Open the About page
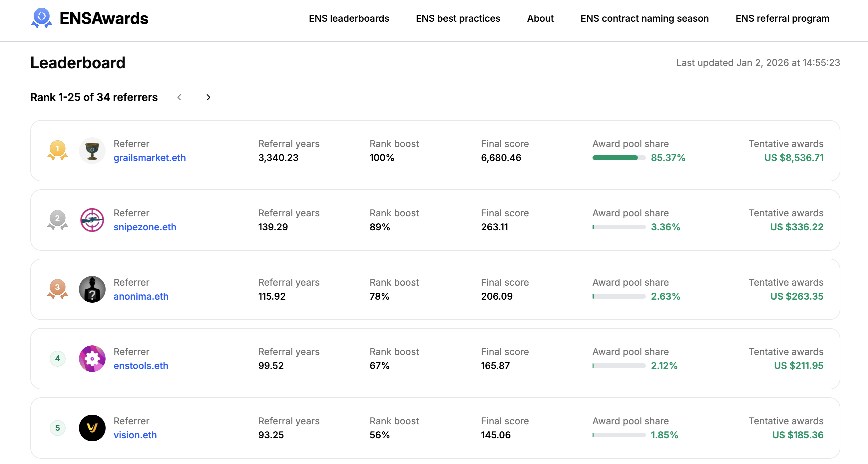The image size is (868, 464). pyautogui.click(x=540, y=18)
